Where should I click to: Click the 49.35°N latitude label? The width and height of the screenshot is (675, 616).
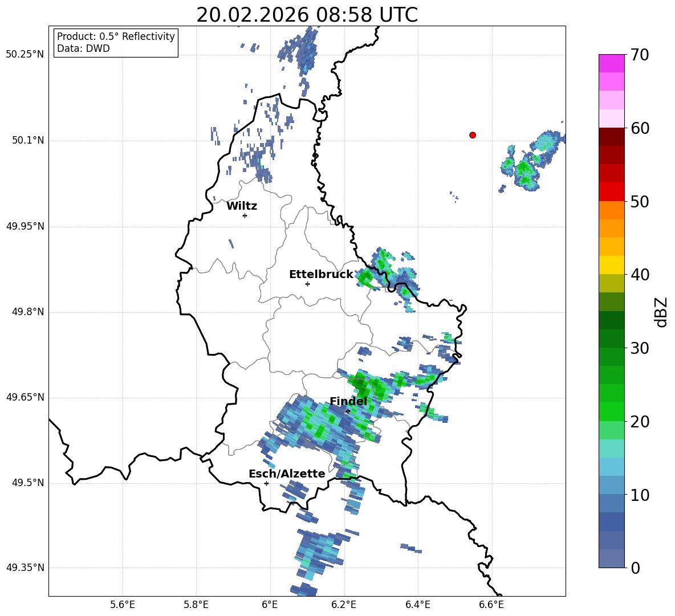(x=25, y=568)
